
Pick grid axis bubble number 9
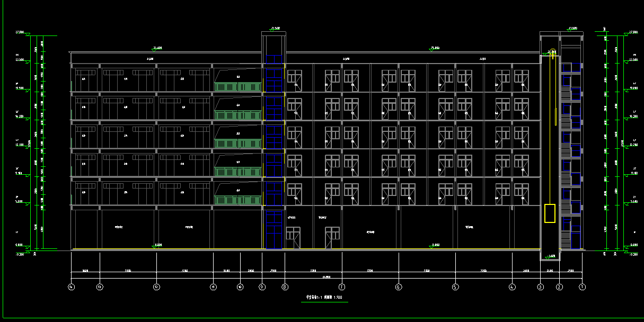(262, 287)
